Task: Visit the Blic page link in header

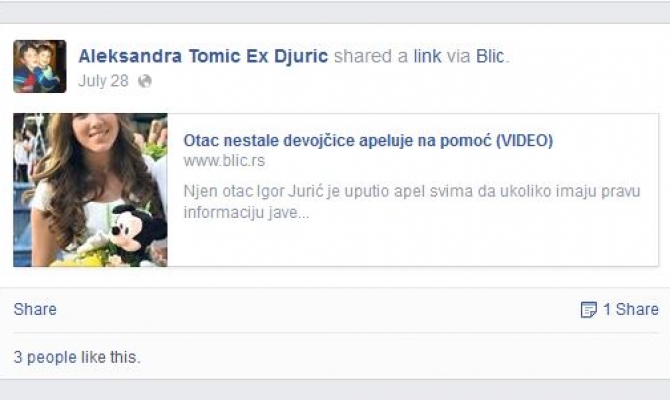Action: (x=491, y=56)
